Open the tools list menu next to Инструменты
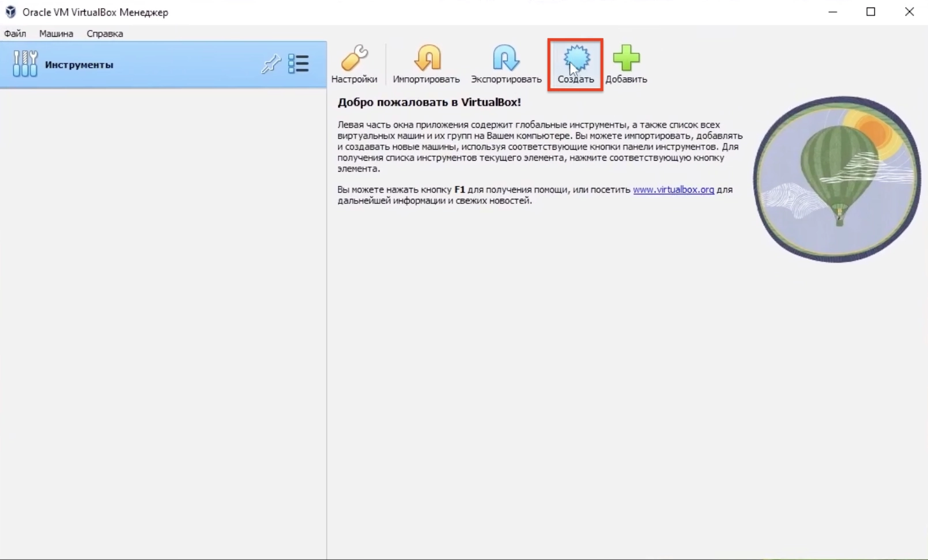Image resolution: width=928 pixels, height=560 pixels. click(x=299, y=64)
